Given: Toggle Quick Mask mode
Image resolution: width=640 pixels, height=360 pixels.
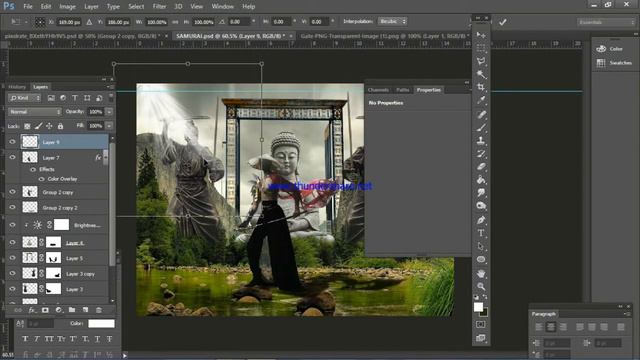Looking at the screenshot, I should (481, 324).
